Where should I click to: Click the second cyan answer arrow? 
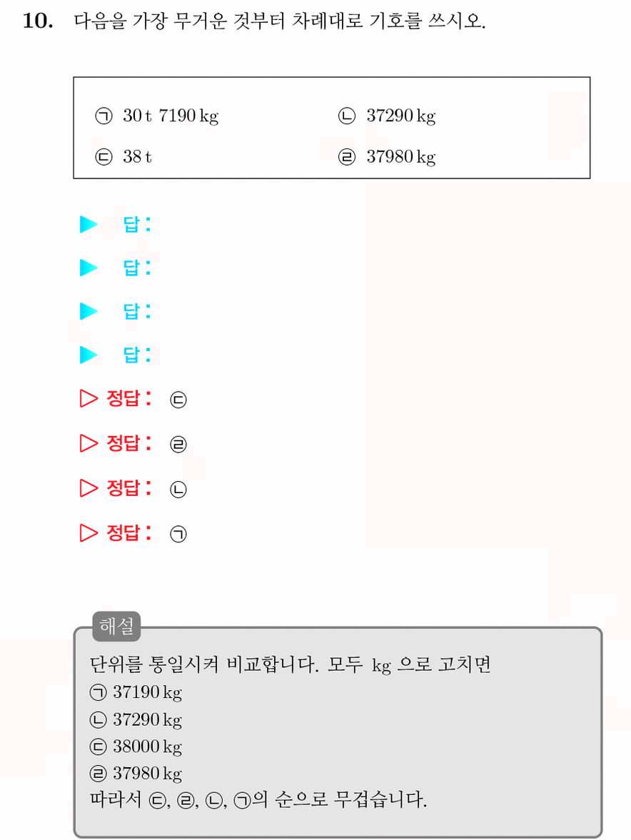(x=89, y=268)
